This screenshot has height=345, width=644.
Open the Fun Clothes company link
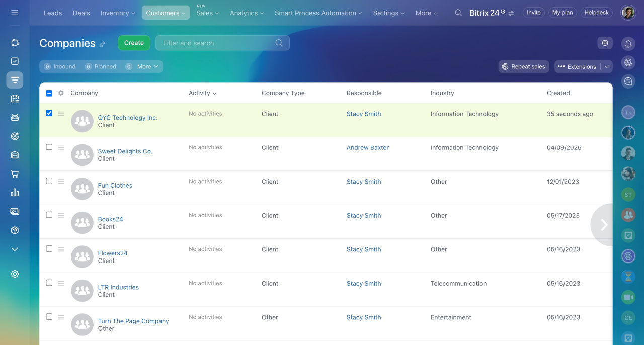[115, 185]
